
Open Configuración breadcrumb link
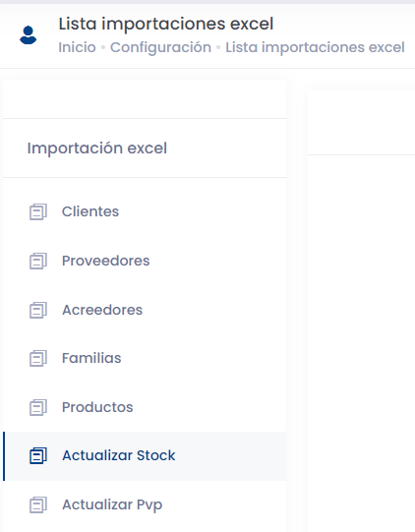point(160,47)
